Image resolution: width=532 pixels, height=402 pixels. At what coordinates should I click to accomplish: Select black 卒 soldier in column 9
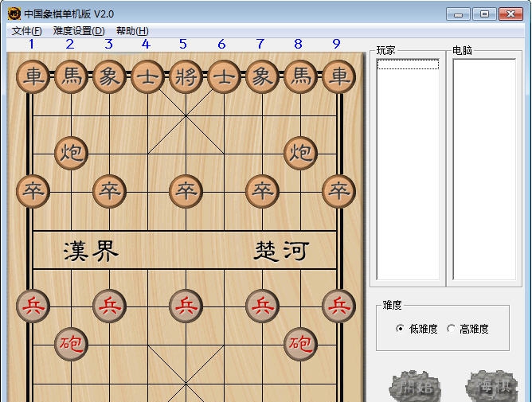(x=339, y=191)
